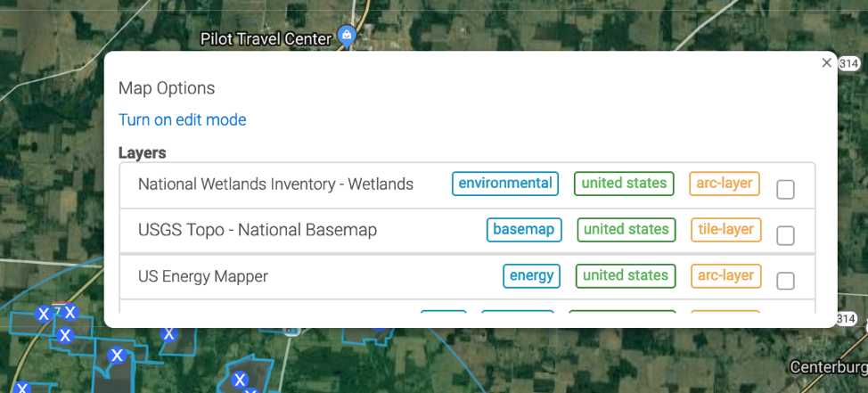Select US Energy Mapper layer name
The height and width of the screenshot is (393, 868).
203,276
